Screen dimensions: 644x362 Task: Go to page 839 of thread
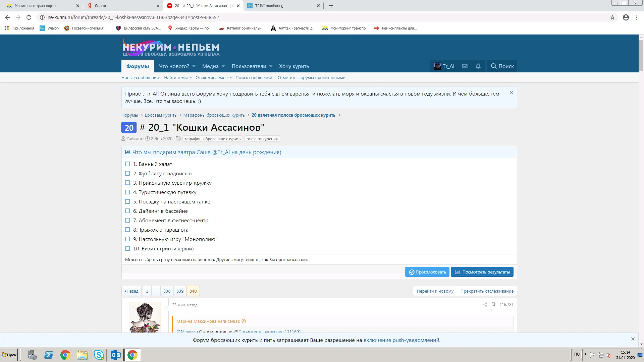[180, 291]
